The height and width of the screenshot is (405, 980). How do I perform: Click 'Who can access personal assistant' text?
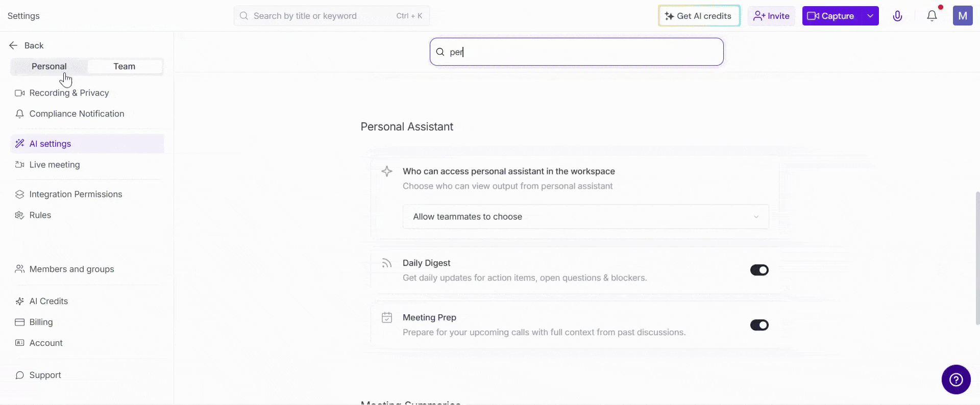pyautogui.click(x=508, y=171)
